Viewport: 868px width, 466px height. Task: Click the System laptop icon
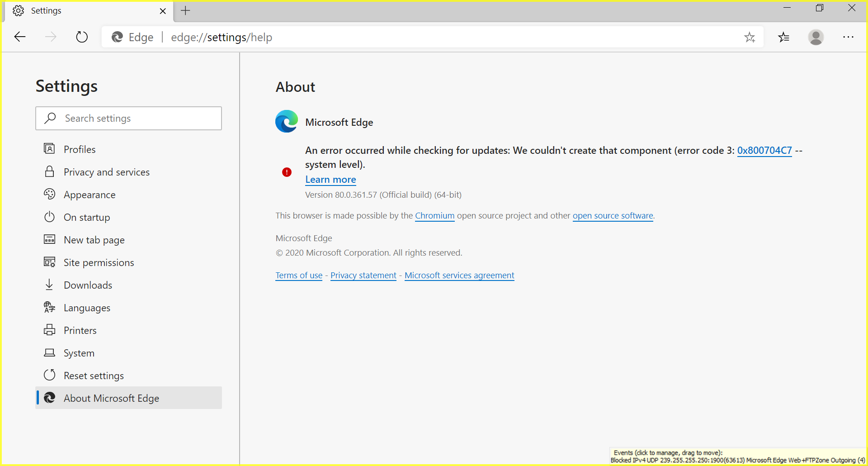click(x=49, y=352)
